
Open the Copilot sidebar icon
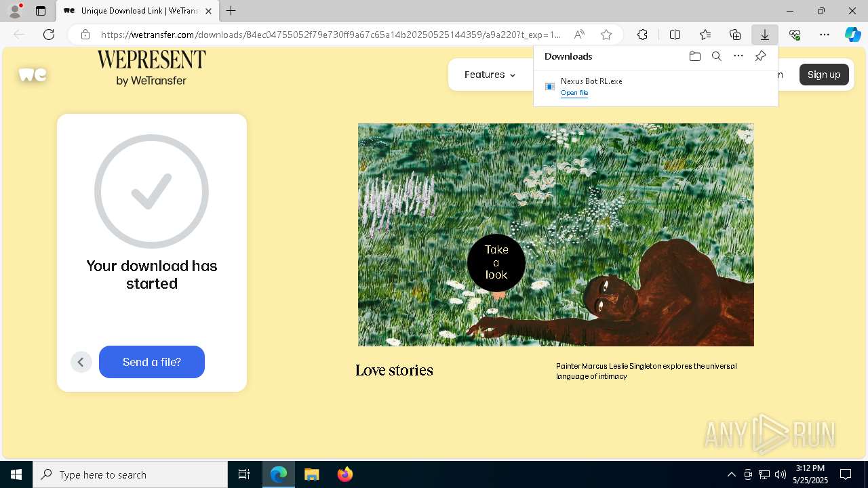click(x=853, y=35)
